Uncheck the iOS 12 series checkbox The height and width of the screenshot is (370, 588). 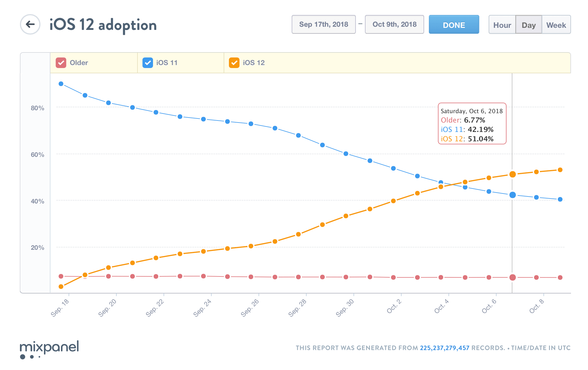click(234, 63)
